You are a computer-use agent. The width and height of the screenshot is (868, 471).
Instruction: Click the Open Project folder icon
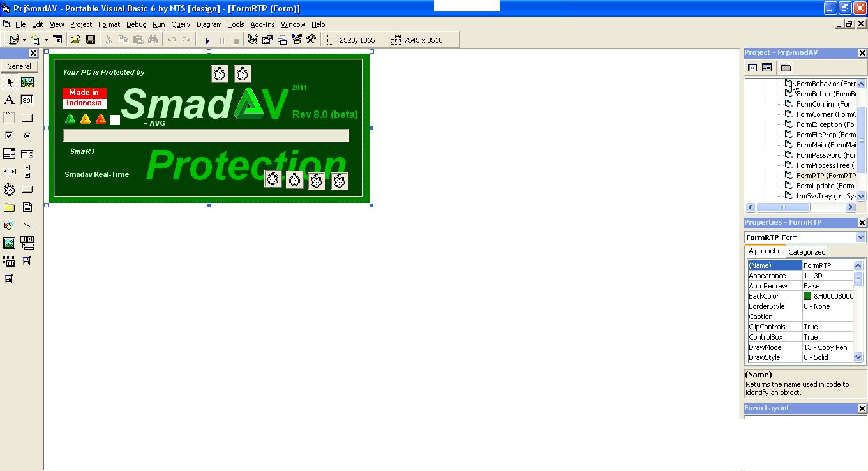(x=75, y=40)
